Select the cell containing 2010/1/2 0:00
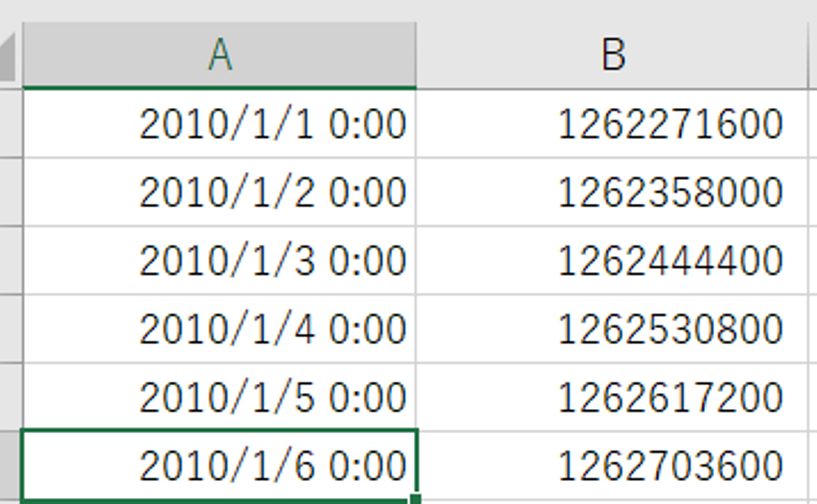This screenshot has width=817, height=504. point(220,192)
